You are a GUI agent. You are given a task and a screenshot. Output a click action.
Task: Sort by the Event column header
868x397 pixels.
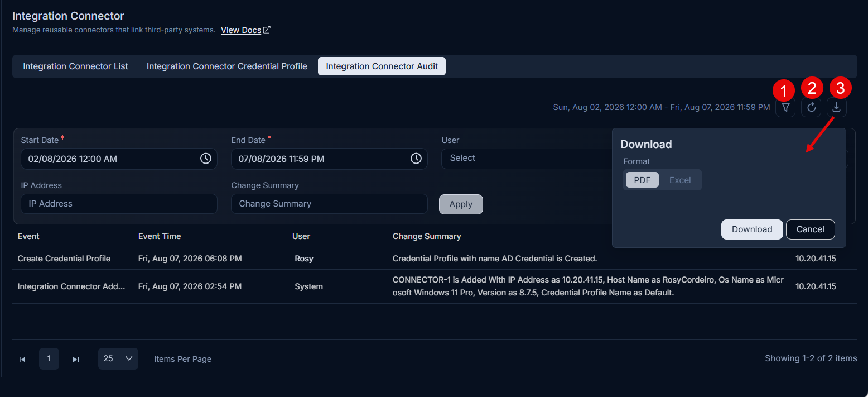28,236
